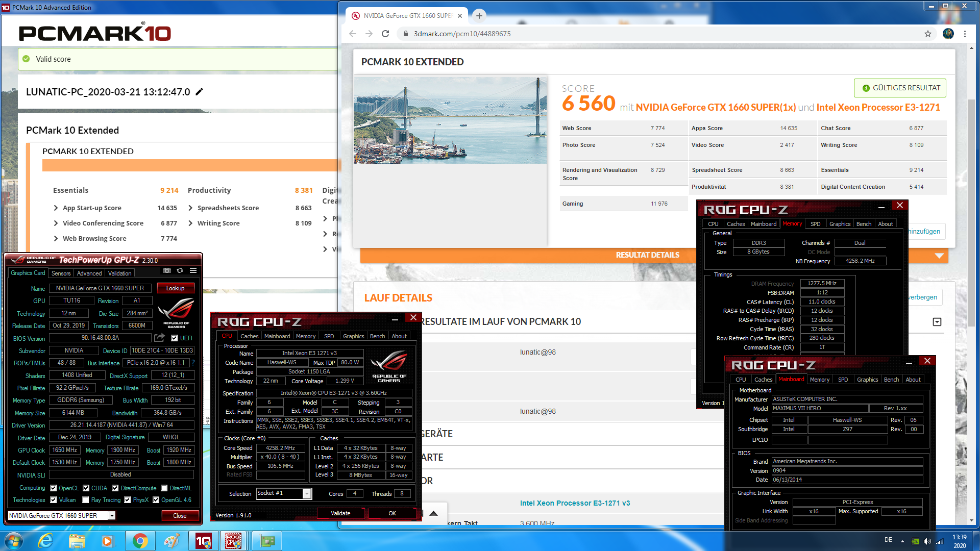Image resolution: width=980 pixels, height=551 pixels.
Task: Toggle OpenCL checkbox in GPU-Z
Action: [54, 488]
